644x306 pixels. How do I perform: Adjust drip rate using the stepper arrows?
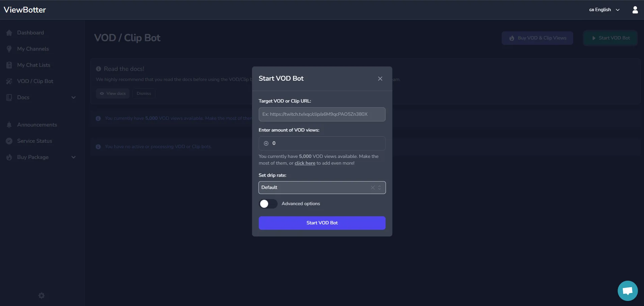(x=380, y=188)
